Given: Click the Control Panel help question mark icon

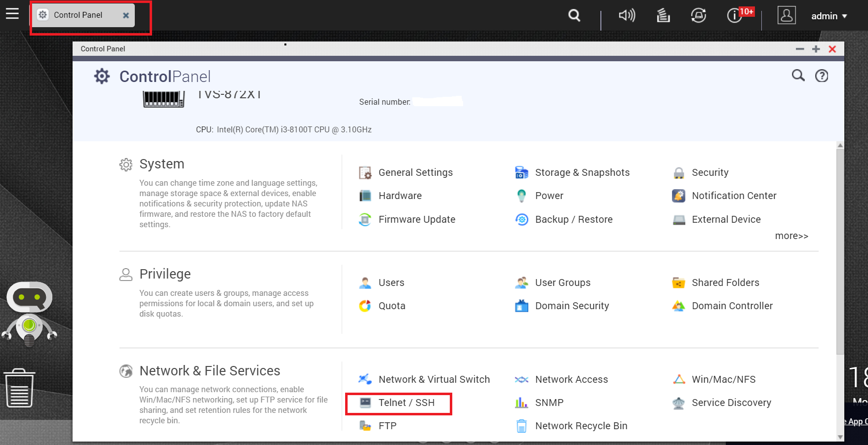Looking at the screenshot, I should (822, 76).
